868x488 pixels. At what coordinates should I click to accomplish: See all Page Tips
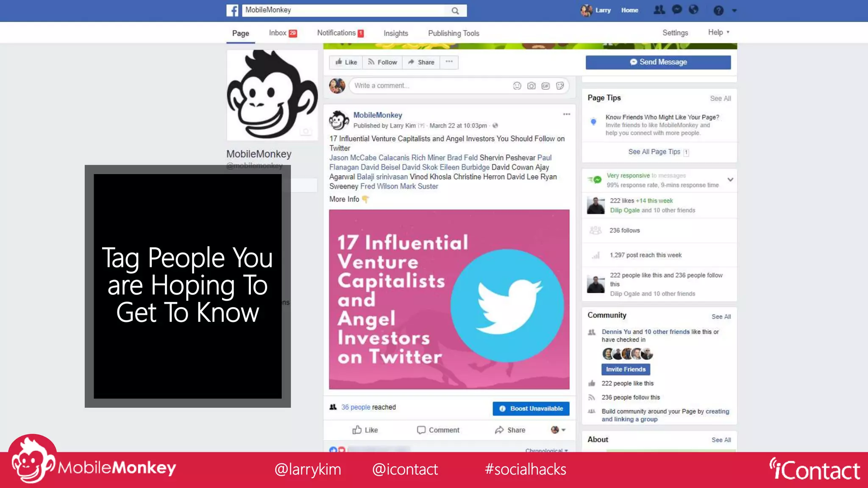721,98
